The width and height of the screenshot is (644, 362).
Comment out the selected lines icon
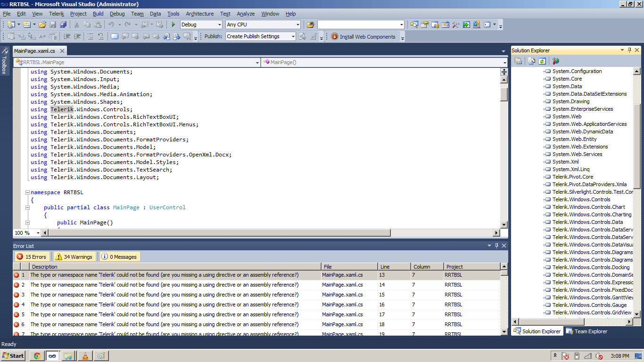(91, 36)
